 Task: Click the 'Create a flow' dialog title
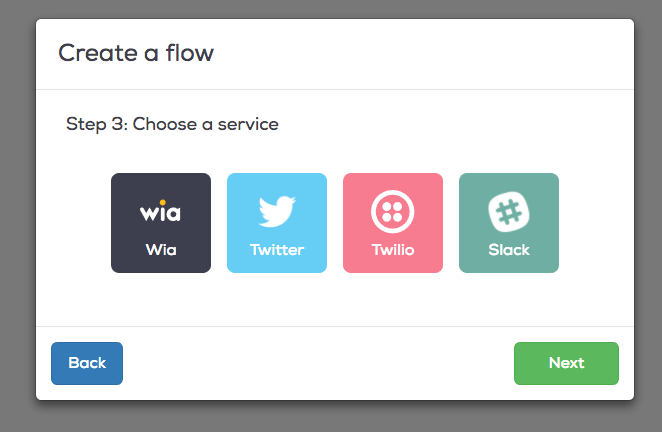136,53
